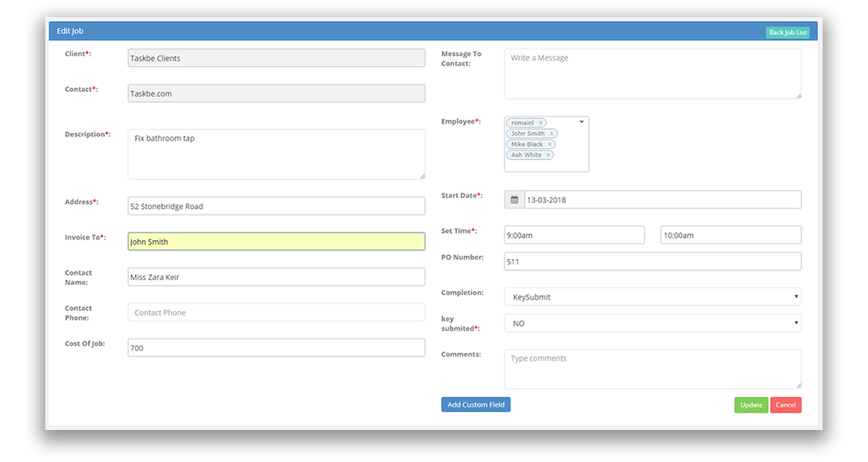868x462 pixels.
Task: Click the Contact field Taskbe.com
Action: [276, 93]
